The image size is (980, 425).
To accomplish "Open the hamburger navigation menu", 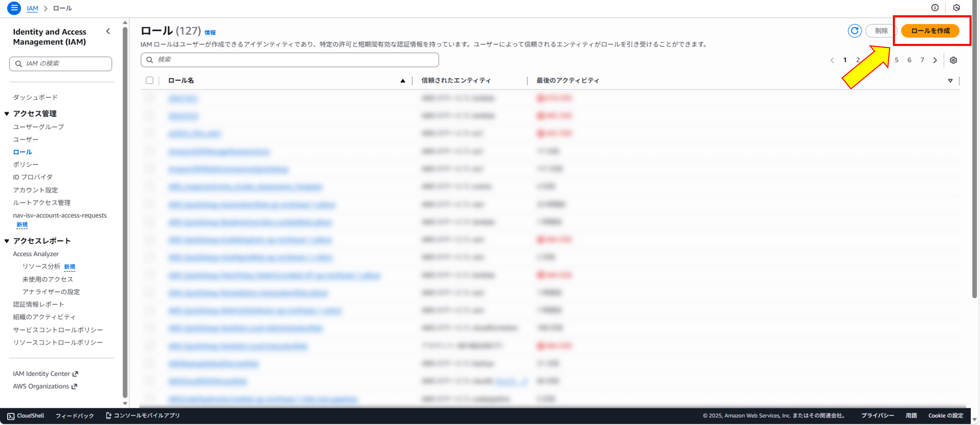I will [14, 8].
